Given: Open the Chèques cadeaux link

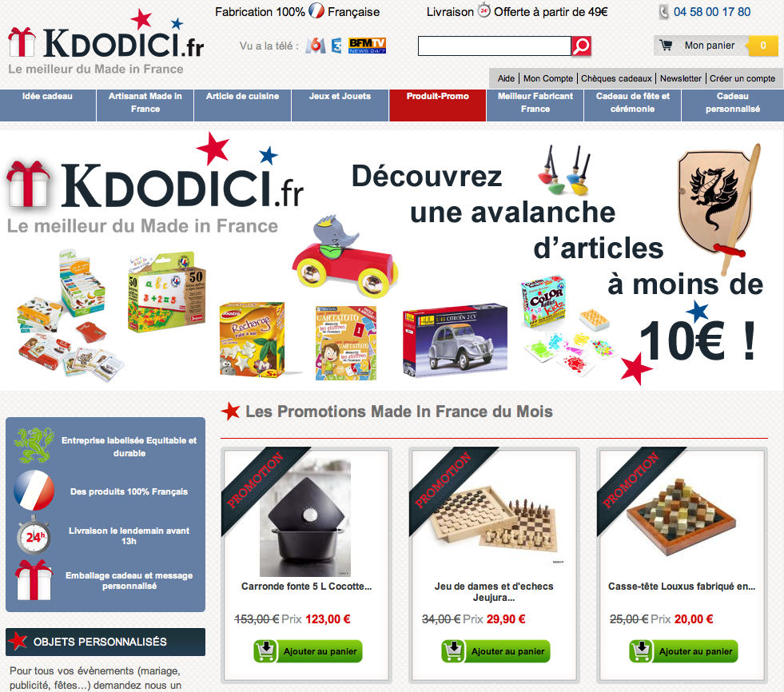Looking at the screenshot, I should [616, 78].
